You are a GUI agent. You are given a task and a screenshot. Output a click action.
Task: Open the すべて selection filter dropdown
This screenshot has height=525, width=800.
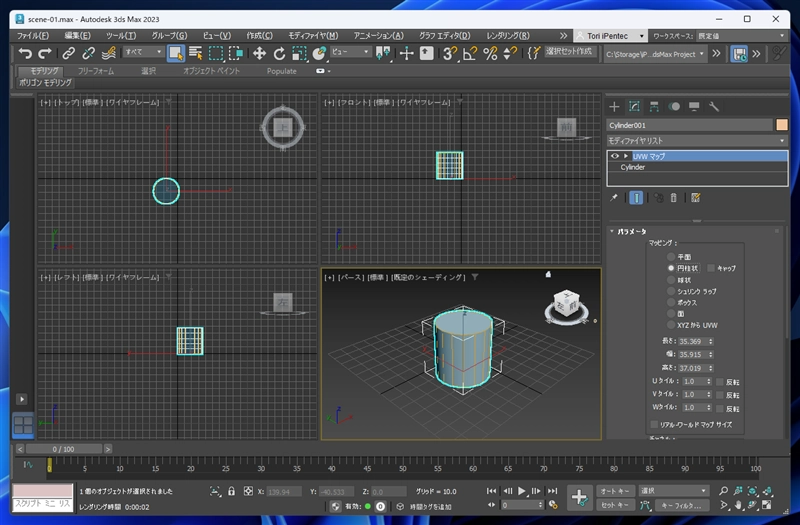(x=143, y=52)
